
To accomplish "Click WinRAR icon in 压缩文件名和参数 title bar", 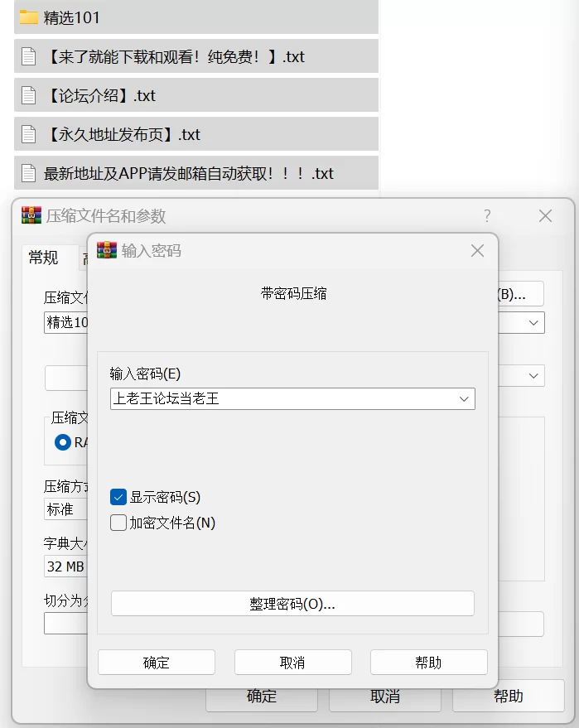I will pyautogui.click(x=31, y=216).
